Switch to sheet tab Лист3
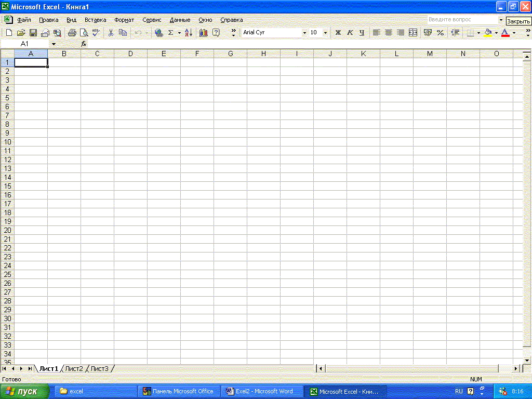 [x=99, y=368]
